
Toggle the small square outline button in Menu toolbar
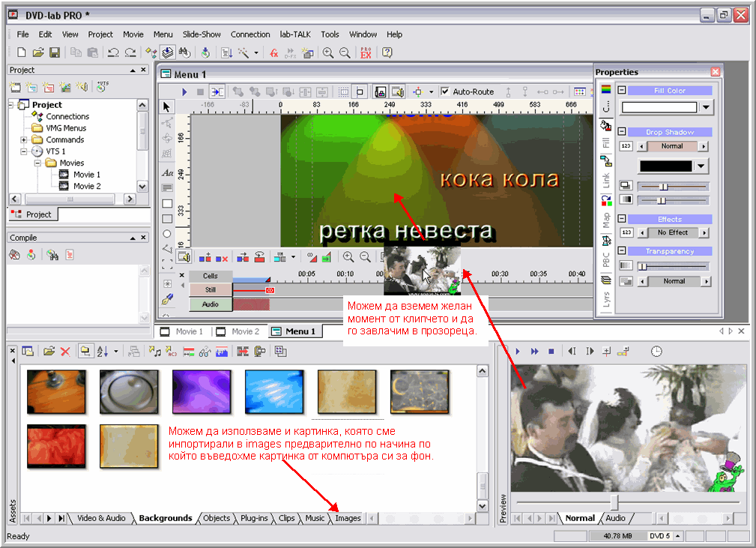click(360, 91)
